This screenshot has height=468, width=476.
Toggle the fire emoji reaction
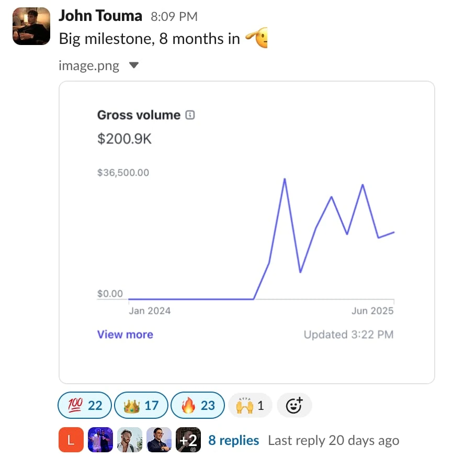click(x=198, y=405)
